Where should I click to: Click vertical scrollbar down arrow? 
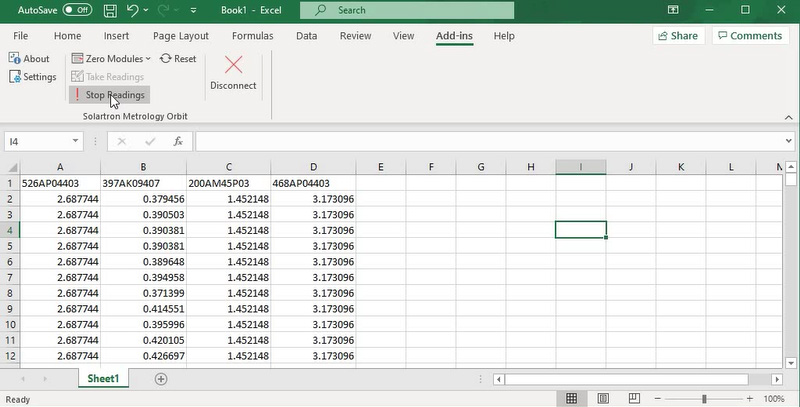(791, 363)
